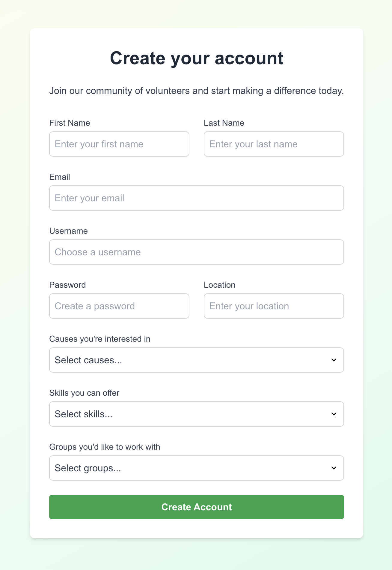392x570 pixels.
Task: Expand the Select groups combo box
Action: coord(197,468)
